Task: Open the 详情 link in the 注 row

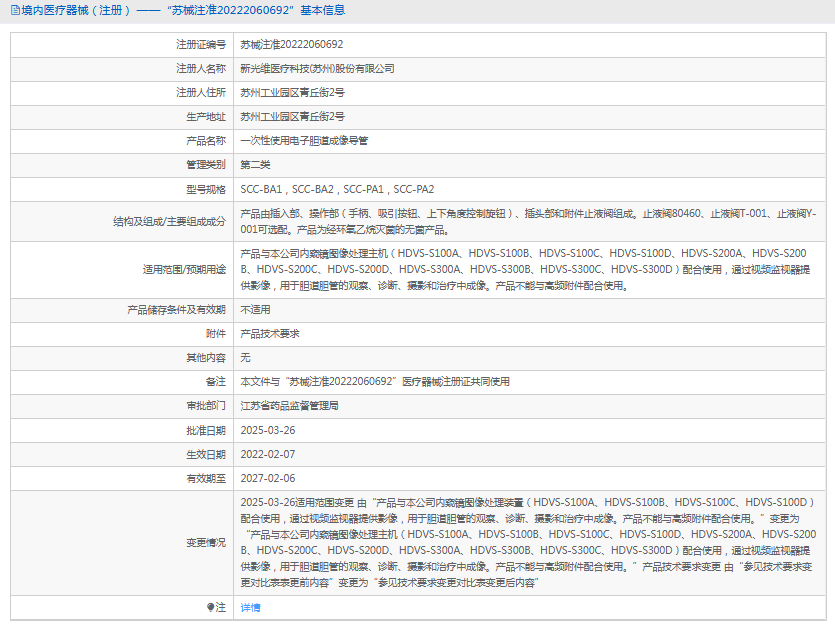Action: 250,607
